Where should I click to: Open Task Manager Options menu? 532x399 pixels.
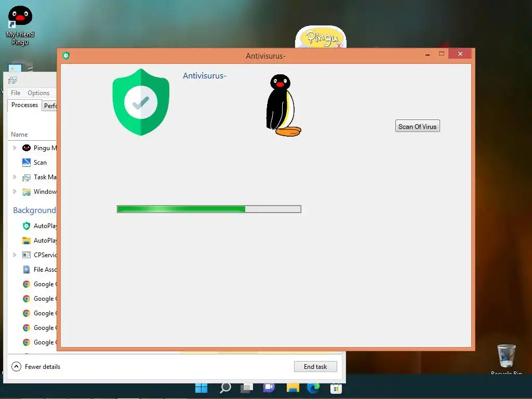38,92
